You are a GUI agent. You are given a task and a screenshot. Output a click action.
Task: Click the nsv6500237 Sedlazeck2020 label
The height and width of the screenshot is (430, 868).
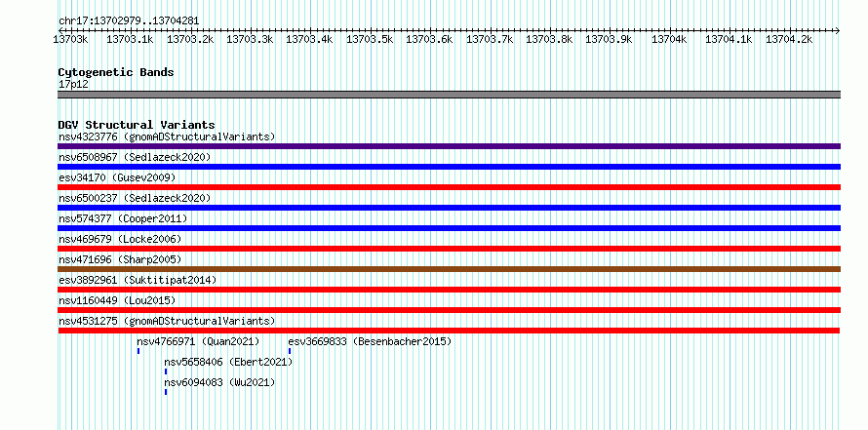click(135, 198)
